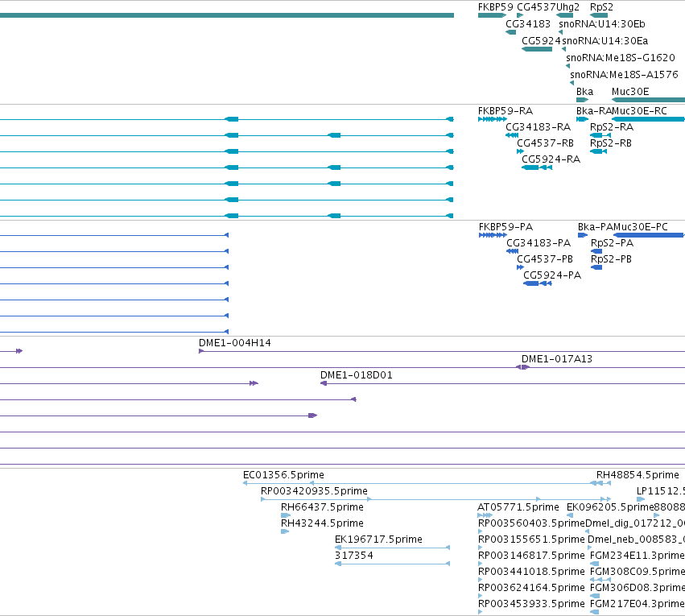Select the Muc30E-RC transcript label
The width and height of the screenshot is (685, 616).
click(x=640, y=111)
